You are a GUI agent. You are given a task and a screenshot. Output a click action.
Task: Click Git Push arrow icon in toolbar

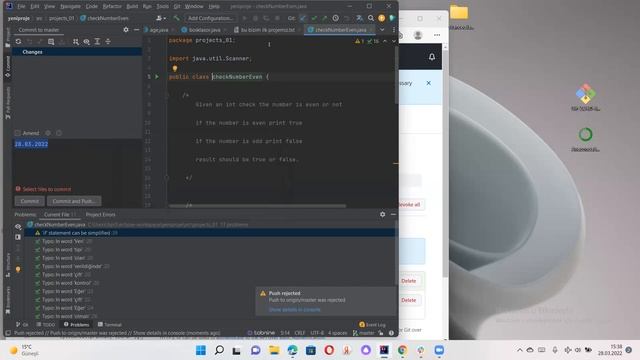[324, 18]
